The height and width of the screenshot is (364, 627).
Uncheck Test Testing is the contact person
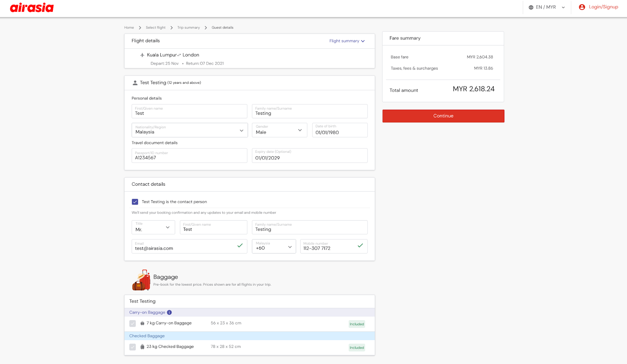pos(135,202)
